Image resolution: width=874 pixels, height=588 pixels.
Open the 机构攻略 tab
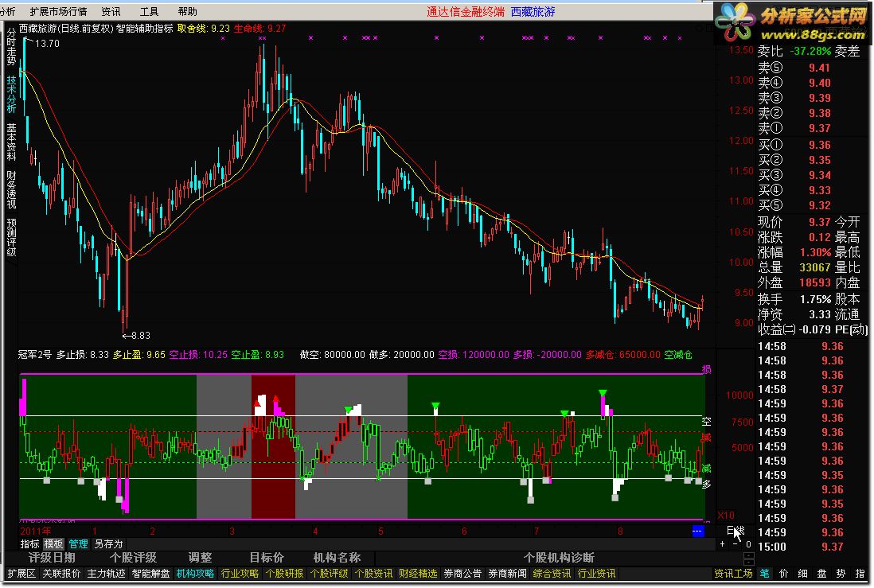195,574
